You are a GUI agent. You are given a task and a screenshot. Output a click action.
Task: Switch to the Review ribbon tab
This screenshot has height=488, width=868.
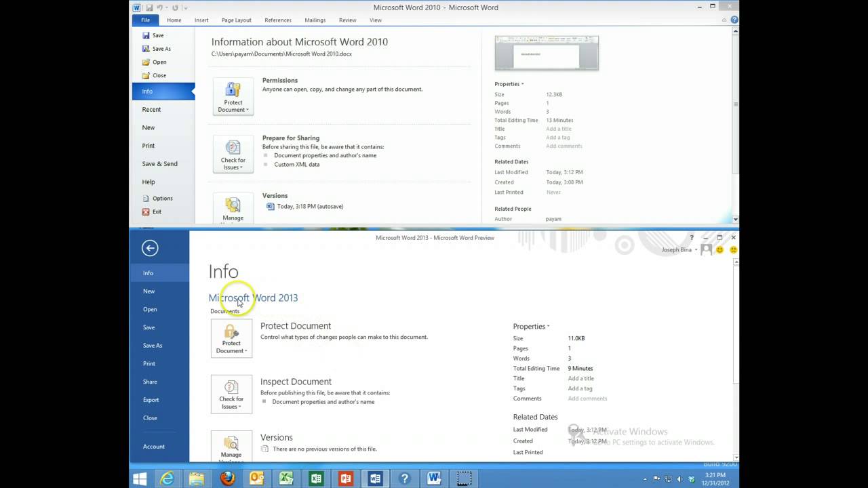(347, 20)
